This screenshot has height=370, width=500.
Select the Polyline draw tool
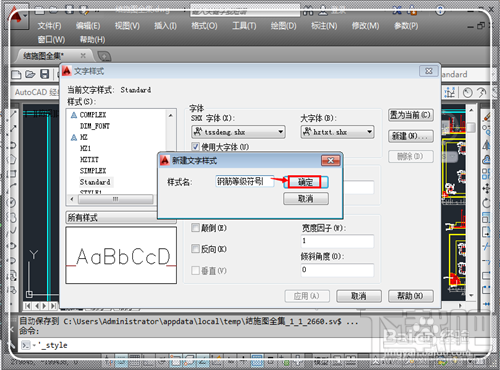[13, 145]
